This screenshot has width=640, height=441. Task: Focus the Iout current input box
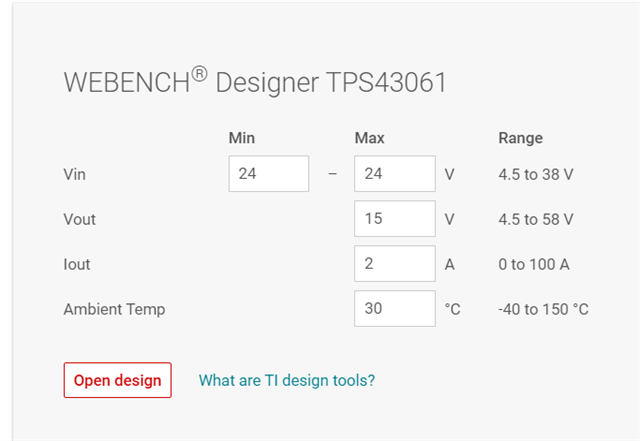394,264
